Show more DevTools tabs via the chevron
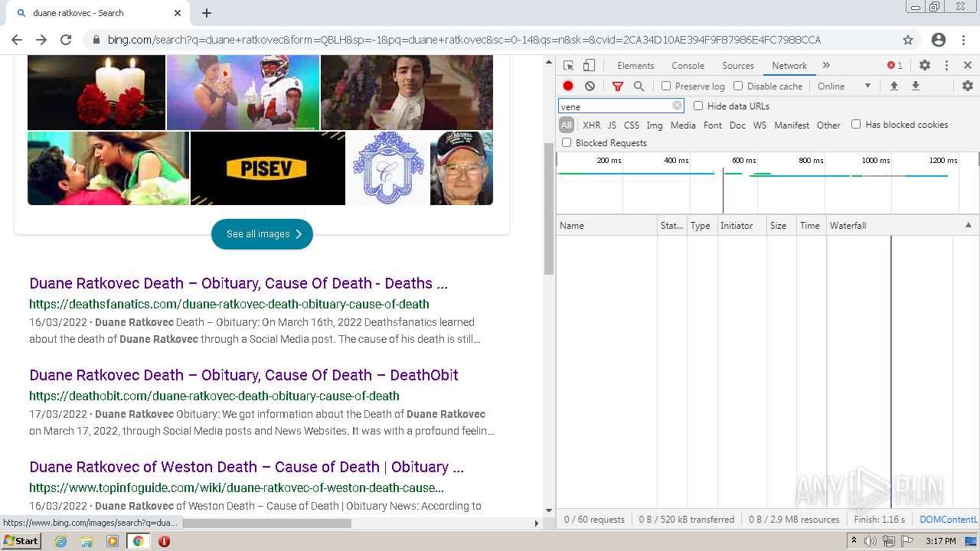 pos(826,66)
